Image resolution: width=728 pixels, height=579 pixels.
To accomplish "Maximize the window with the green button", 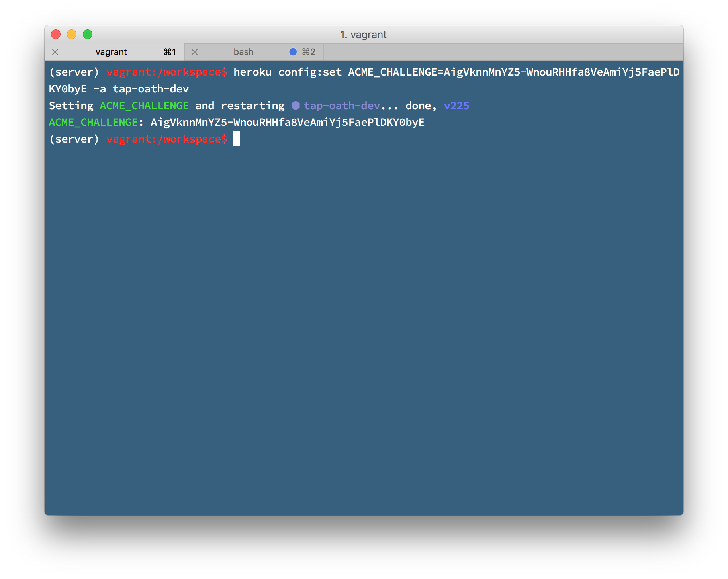I will (88, 35).
